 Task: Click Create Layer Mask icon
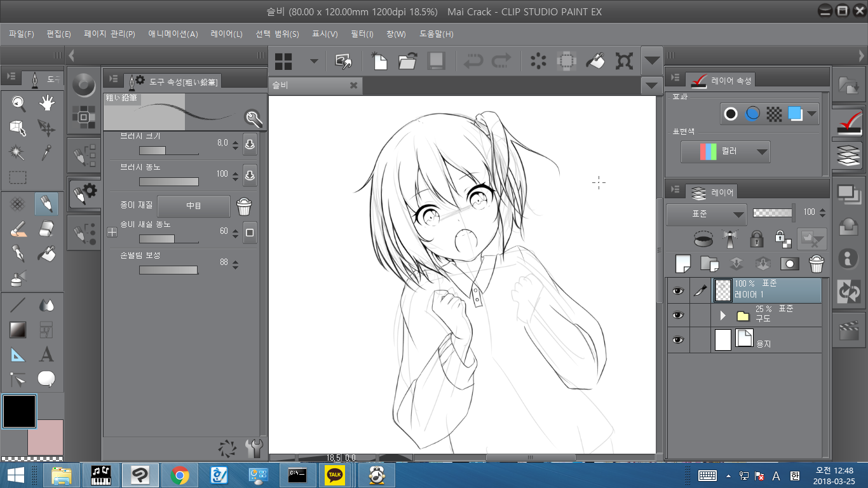tap(789, 263)
